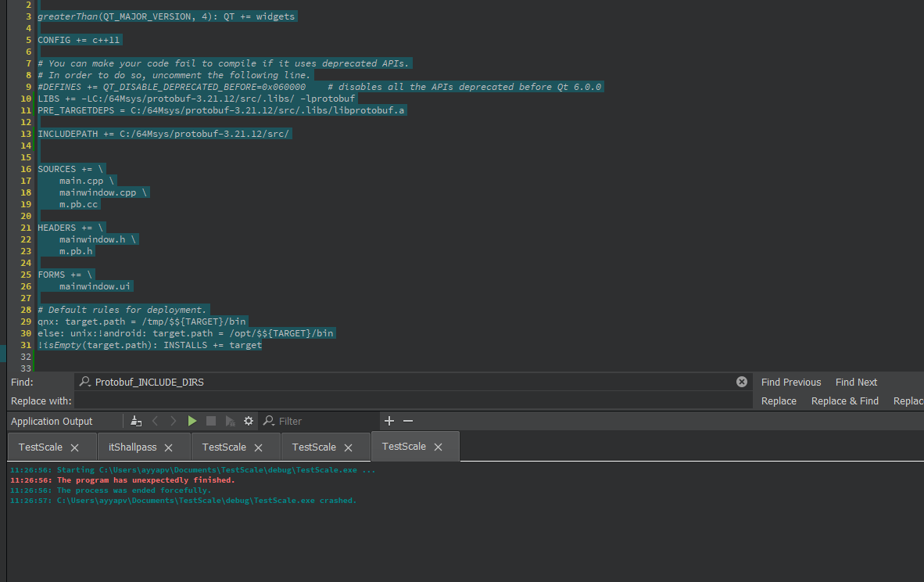Clear the Application Output pane with broom icon
The width and height of the screenshot is (924, 582).
pyautogui.click(x=136, y=421)
